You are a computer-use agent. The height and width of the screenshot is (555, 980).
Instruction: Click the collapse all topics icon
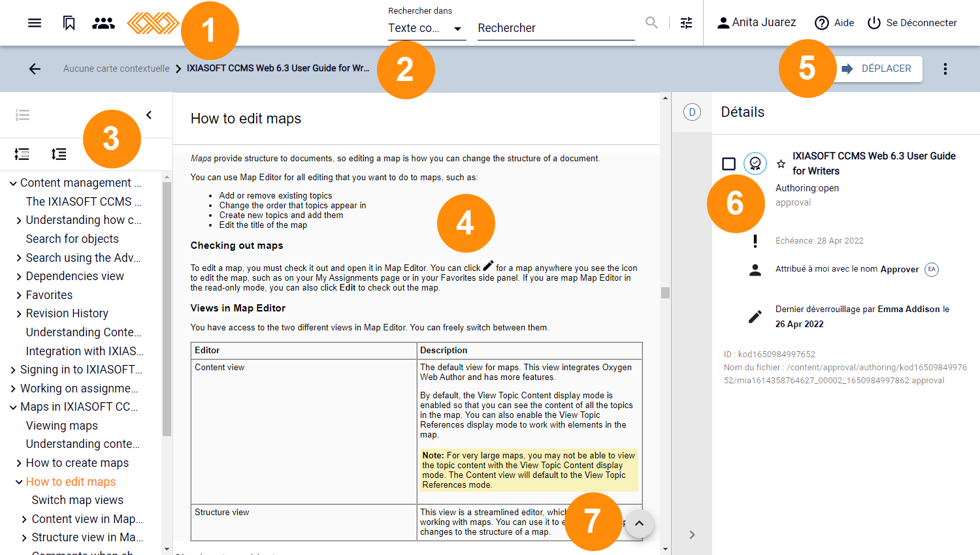click(x=59, y=154)
